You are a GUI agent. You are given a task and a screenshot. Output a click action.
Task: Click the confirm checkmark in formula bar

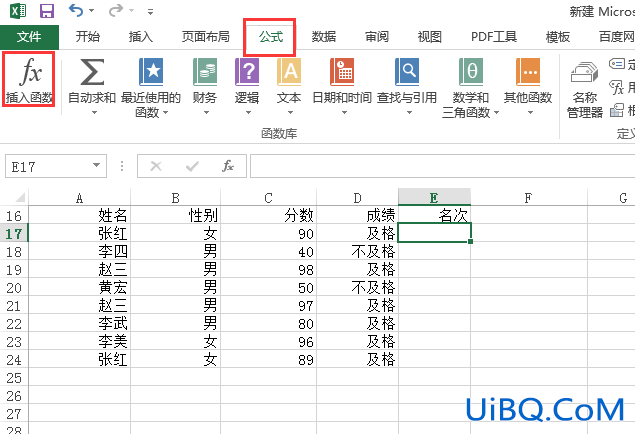tap(192, 166)
